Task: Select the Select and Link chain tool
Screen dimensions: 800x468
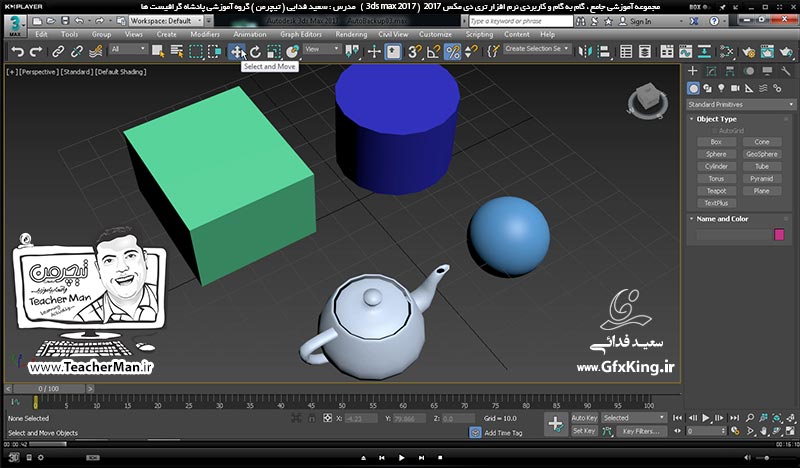Action: pyautogui.click(x=58, y=52)
